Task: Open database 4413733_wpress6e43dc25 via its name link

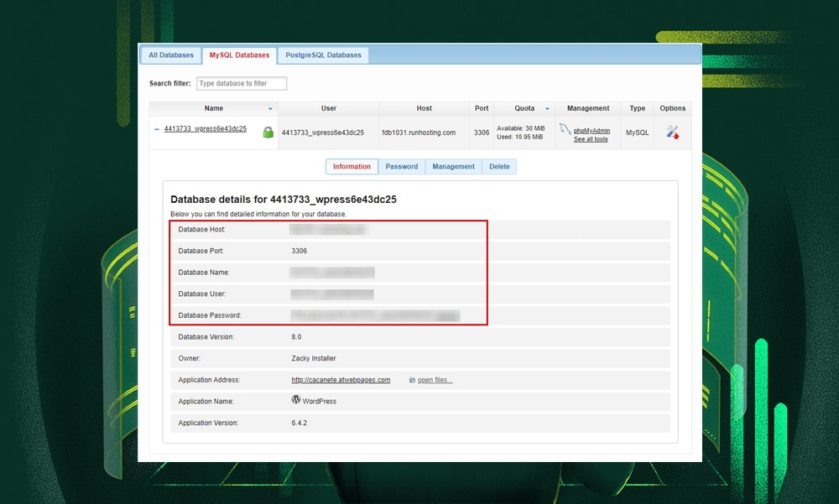Action: coord(206,127)
